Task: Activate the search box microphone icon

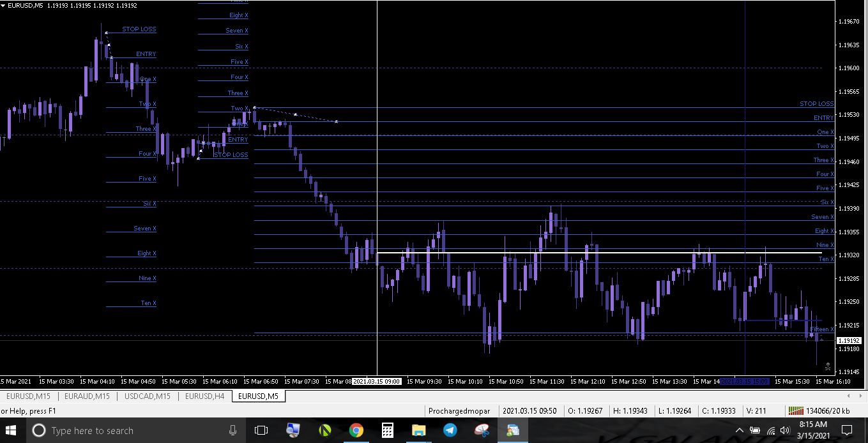Action: tap(233, 430)
